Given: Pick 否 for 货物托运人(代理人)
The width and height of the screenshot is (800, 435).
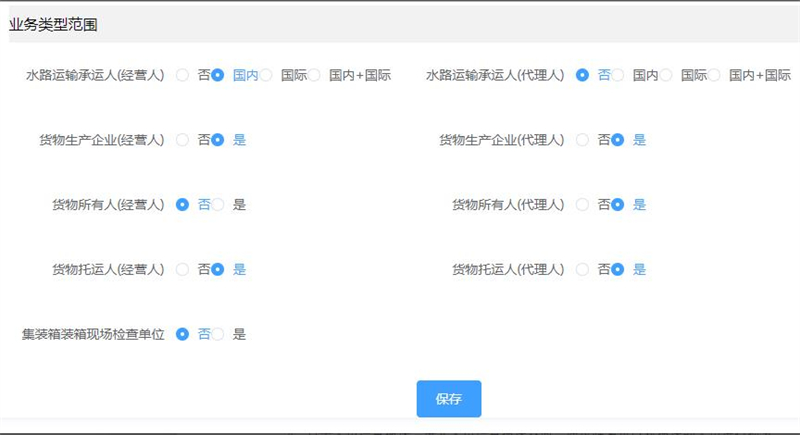Looking at the screenshot, I should point(582,269).
